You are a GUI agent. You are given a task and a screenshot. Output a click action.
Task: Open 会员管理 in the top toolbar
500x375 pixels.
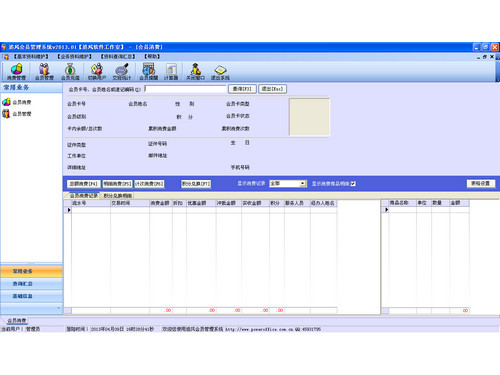(x=44, y=72)
